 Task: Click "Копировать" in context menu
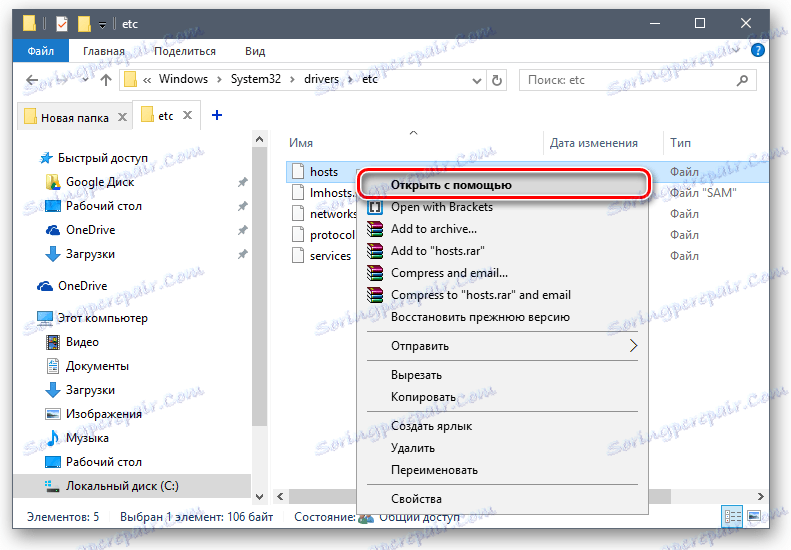[x=502, y=397]
